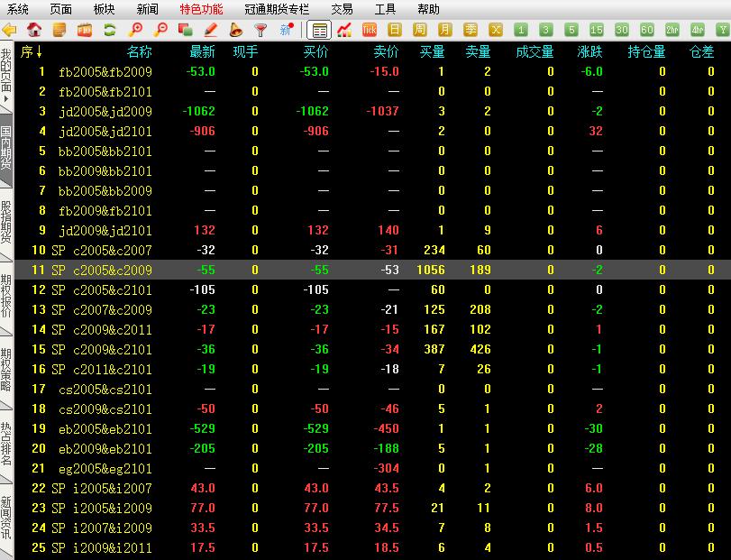Screen dimensions: 731x560
Task: Switch to the trend chart view icon
Action: click(x=343, y=30)
